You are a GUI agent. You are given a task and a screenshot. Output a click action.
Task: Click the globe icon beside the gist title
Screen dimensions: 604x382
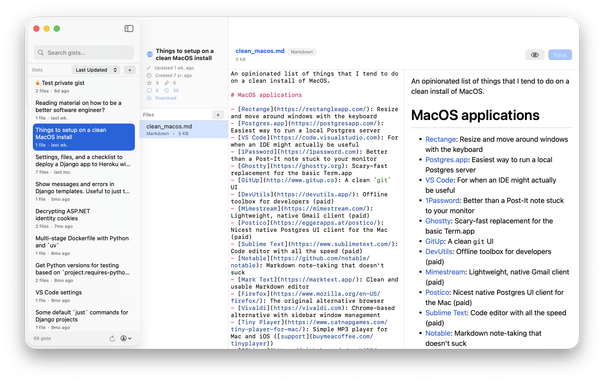coord(150,54)
